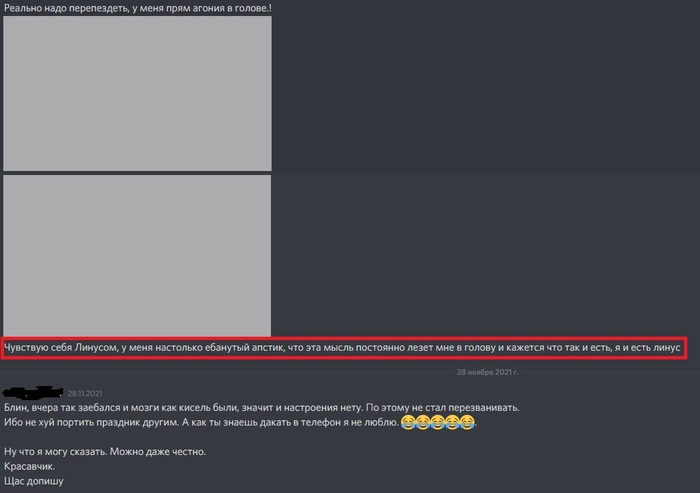Image resolution: width=700 pixels, height=493 pixels.
Task: Click the line starting 'Ибо не'
Action: point(240,422)
